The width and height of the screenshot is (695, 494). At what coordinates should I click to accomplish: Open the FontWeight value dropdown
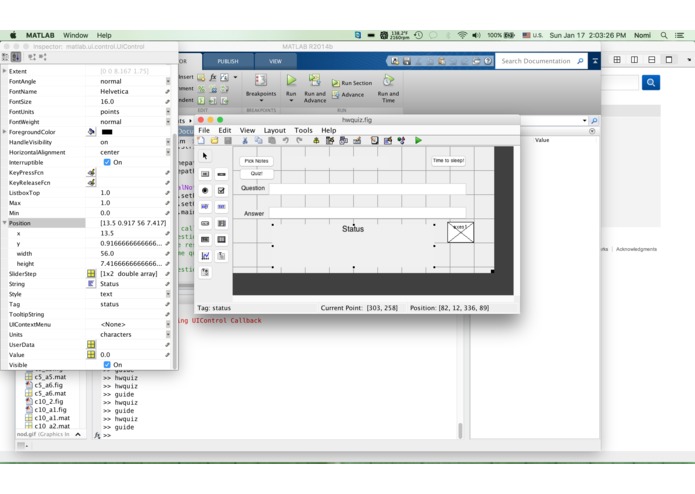168,121
